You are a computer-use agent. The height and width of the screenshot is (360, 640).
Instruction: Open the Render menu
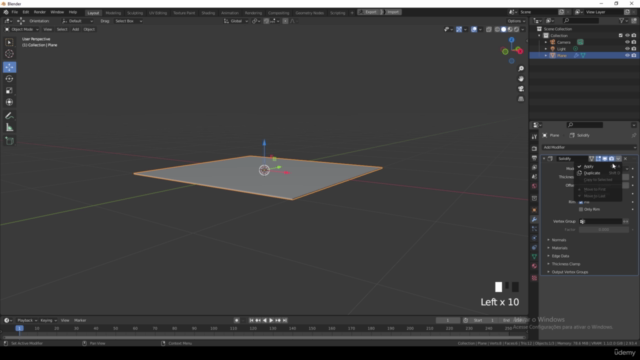pyautogui.click(x=40, y=12)
